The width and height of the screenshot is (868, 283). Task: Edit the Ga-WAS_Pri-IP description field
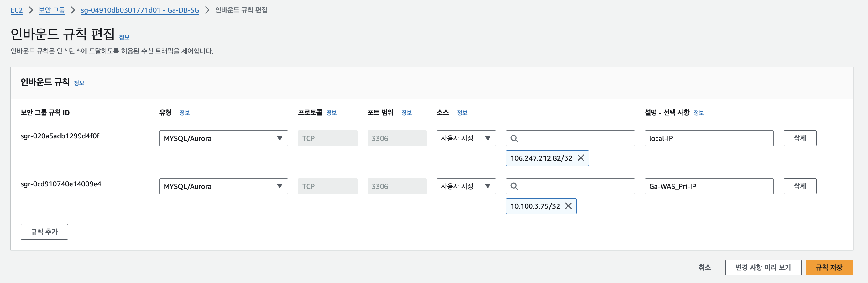pos(709,186)
